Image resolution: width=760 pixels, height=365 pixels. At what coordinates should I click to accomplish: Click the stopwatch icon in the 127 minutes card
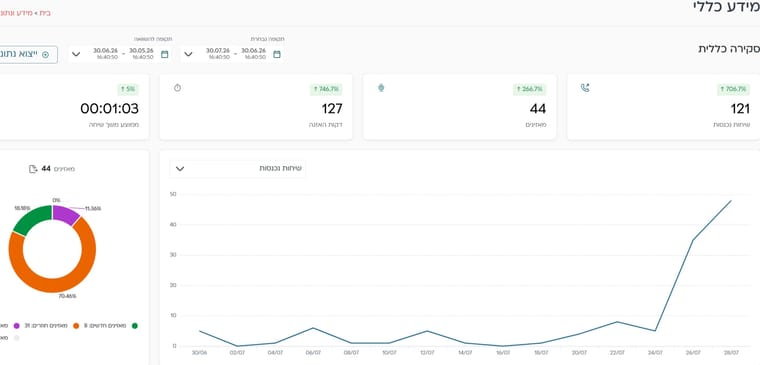click(x=177, y=88)
